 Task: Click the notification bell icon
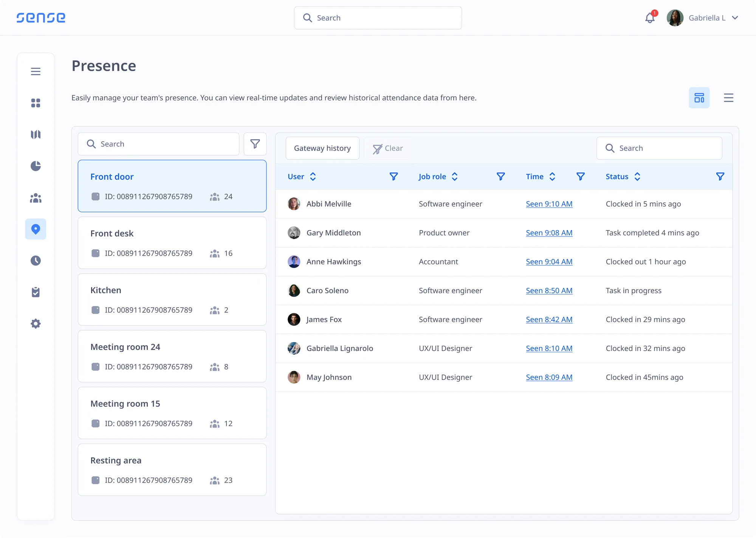tap(650, 17)
